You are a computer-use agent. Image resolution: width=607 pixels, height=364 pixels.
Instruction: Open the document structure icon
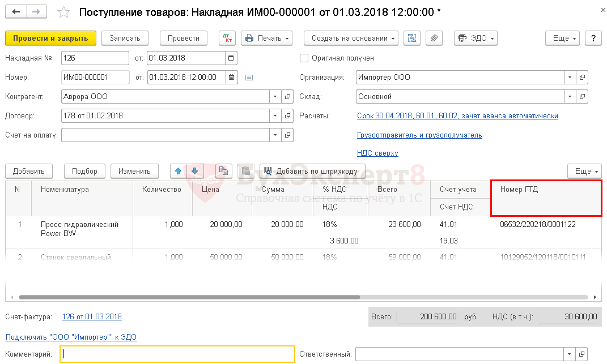tap(412, 38)
